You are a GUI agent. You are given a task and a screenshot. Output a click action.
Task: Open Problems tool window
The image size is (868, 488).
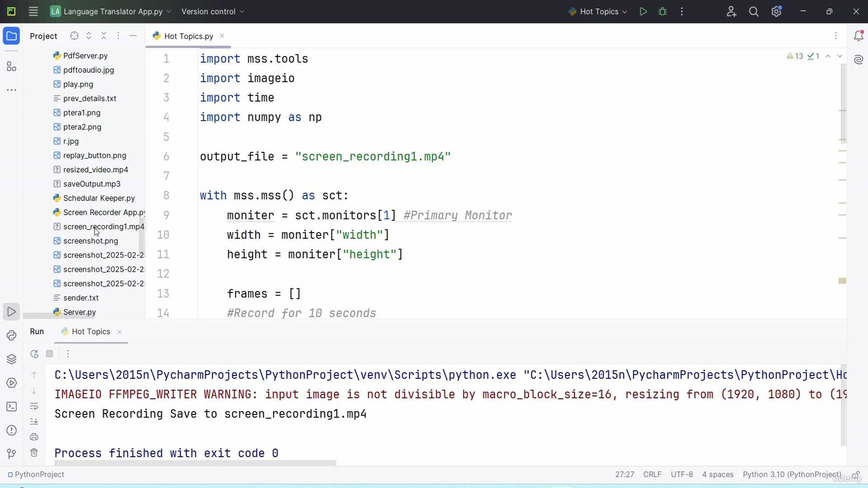click(x=11, y=431)
